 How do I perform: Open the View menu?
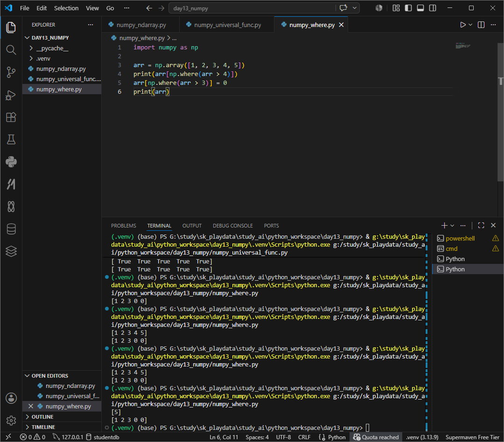point(92,8)
